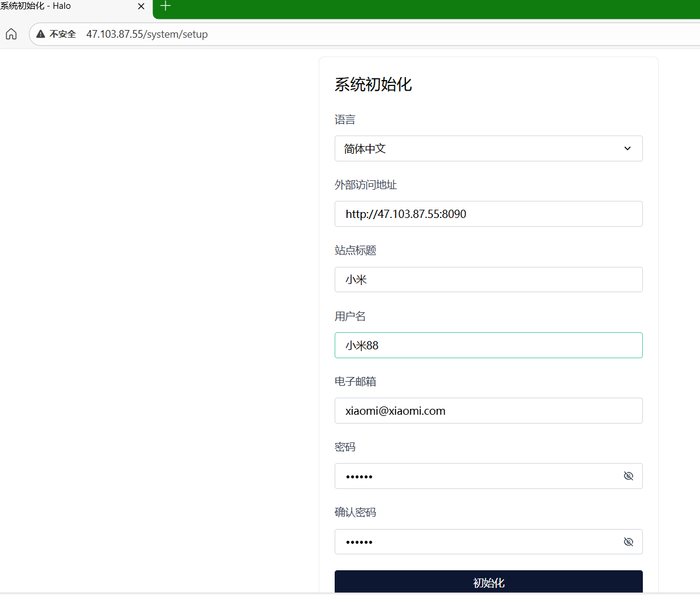Open the 简体中文 language dropdown
The width and height of the screenshot is (700, 595).
pyautogui.click(x=471, y=148)
